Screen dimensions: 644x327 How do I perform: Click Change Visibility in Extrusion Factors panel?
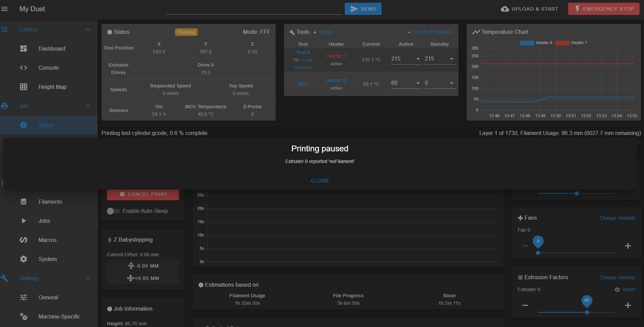click(x=617, y=277)
